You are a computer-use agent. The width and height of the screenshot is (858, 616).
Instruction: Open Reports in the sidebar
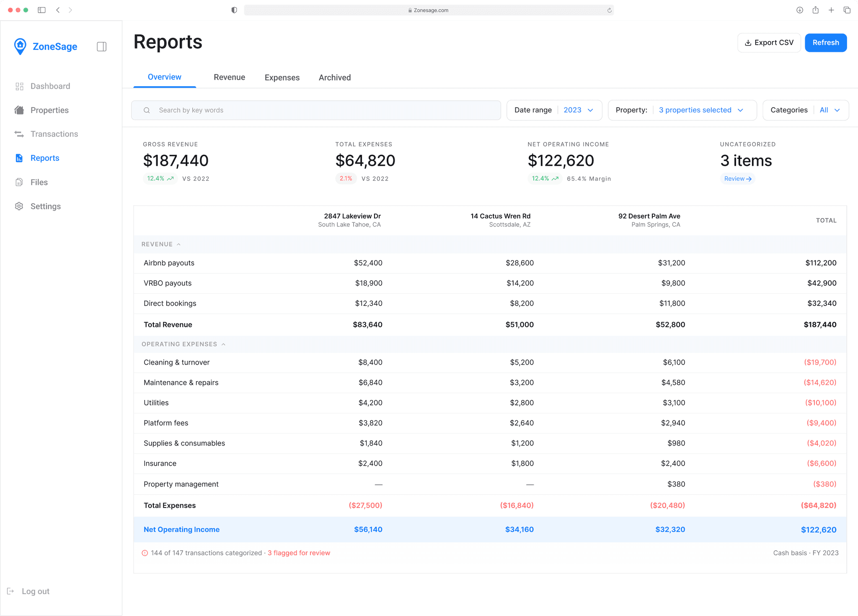[37, 158]
